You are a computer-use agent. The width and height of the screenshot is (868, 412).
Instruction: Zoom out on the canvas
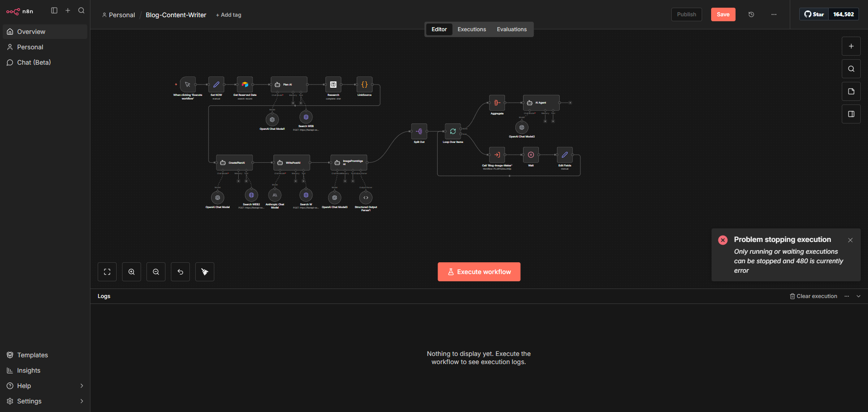coord(156,272)
